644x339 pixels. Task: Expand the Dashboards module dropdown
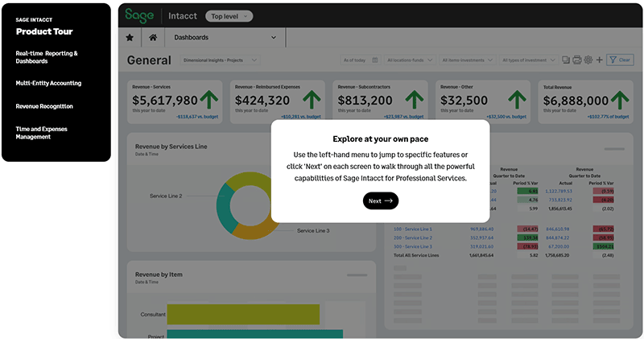[225, 37]
